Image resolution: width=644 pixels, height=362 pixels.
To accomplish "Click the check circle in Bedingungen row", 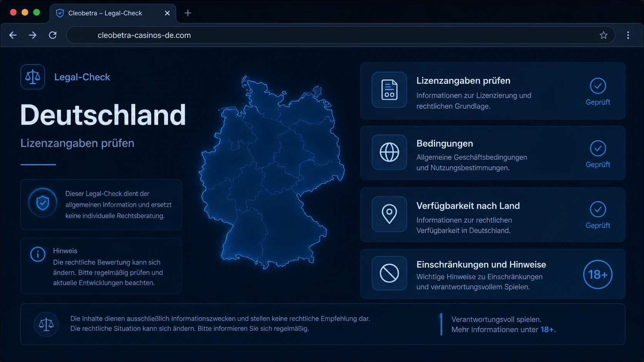I will point(598,148).
